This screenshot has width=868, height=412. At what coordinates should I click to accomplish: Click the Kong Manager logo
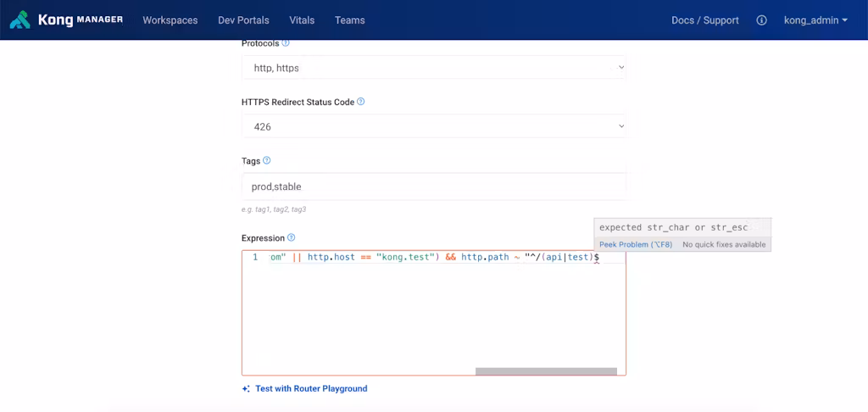point(66,19)
